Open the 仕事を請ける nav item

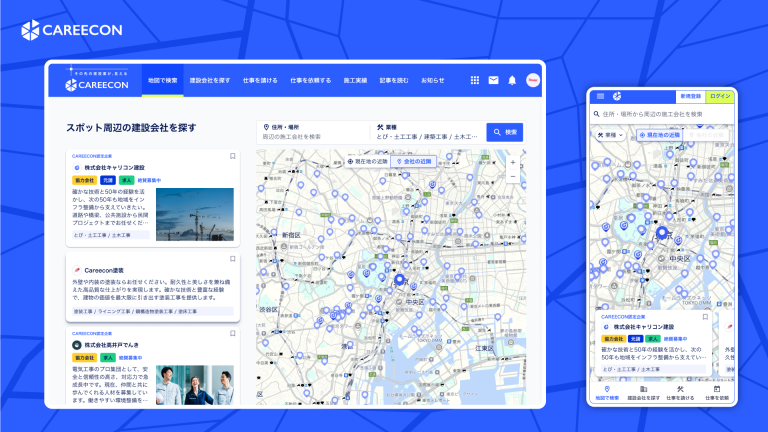click(260, 80)
